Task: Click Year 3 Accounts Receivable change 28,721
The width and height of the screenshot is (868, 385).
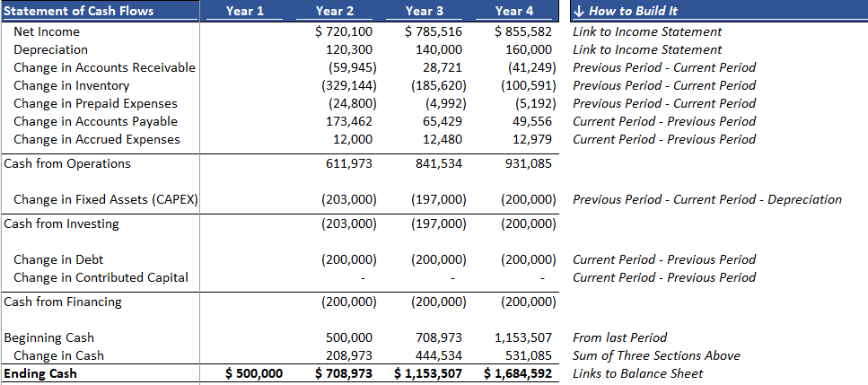Action: pos(443,67)
